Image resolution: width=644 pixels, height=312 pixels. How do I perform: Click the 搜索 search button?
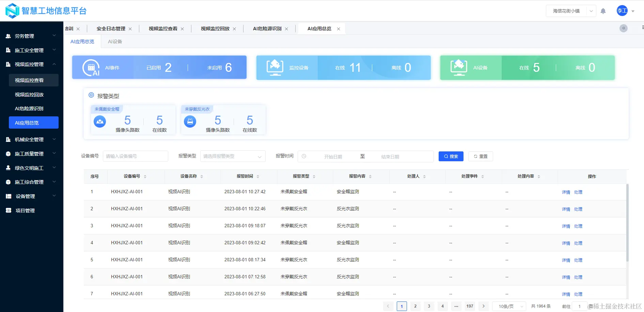451,156
